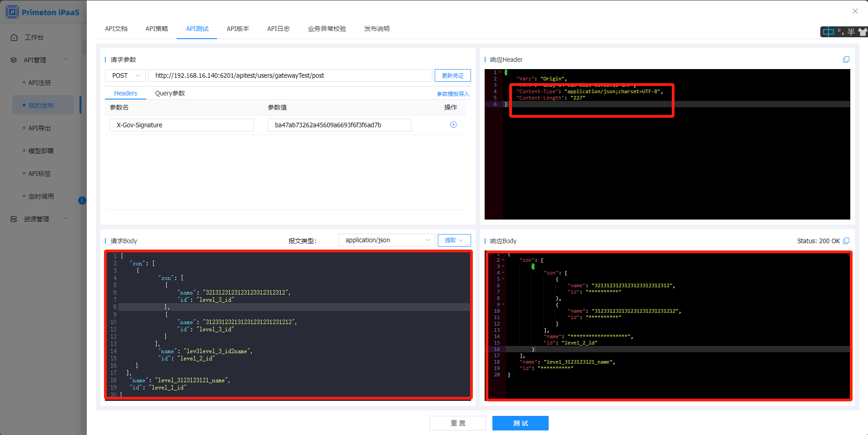This screenshot has width=868, height=435.
Task: Open the application/json message type dropdown
Action: 387,240
